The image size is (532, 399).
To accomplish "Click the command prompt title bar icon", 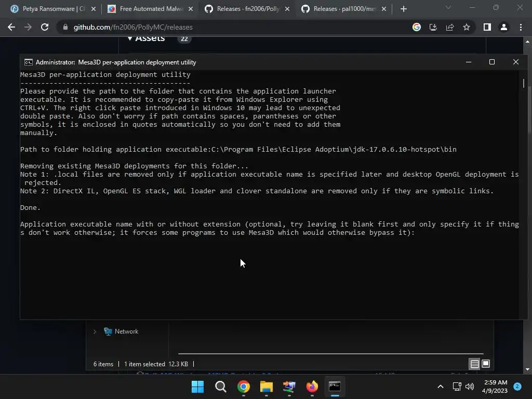I will point(29,62).
